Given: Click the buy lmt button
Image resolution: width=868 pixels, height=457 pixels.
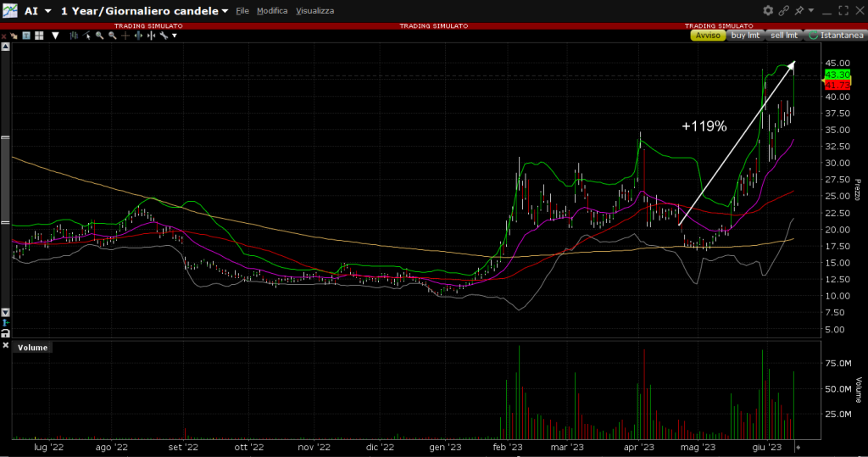Looking at the screenshot, I should pos(745,36).
